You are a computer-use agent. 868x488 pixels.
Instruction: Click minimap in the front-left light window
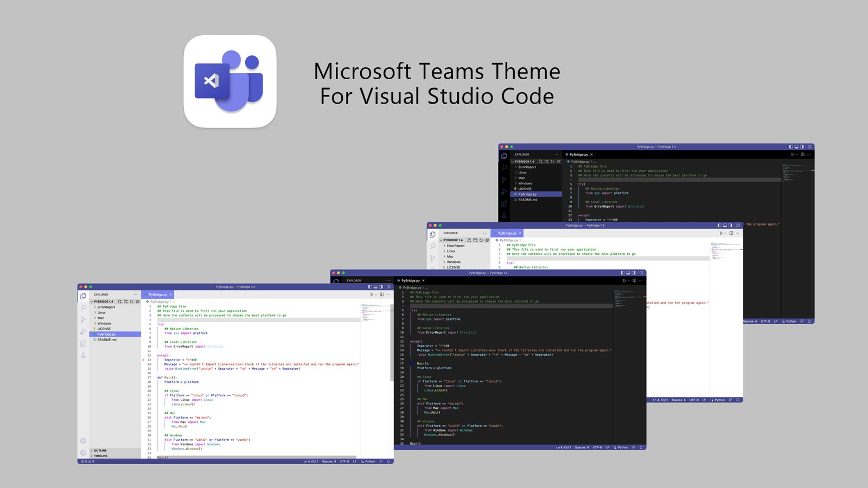point(375,313)
